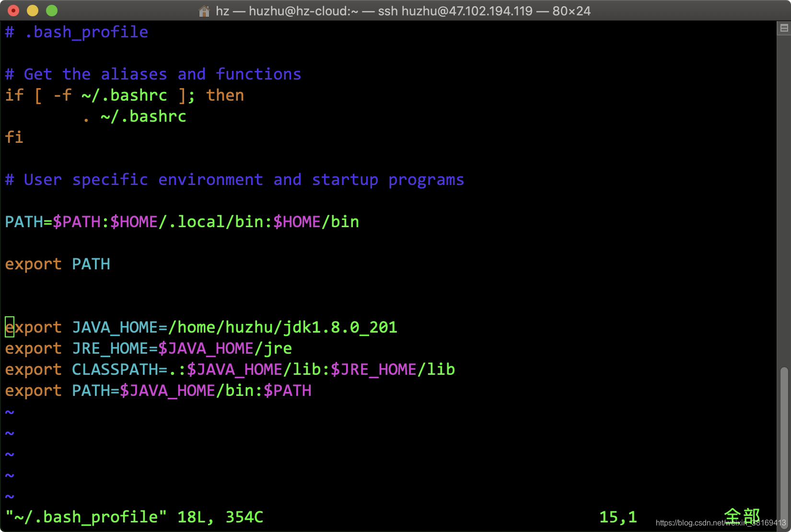This screenshot has height=532, width=791.
Task: Click the '全部' indicator in status line
Action: tap(742, 517)
